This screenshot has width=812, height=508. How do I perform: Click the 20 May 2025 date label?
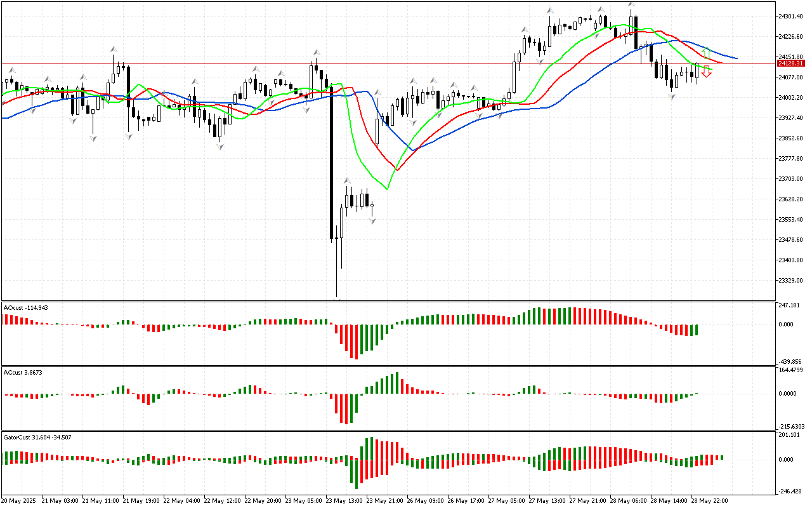[19, 500]
